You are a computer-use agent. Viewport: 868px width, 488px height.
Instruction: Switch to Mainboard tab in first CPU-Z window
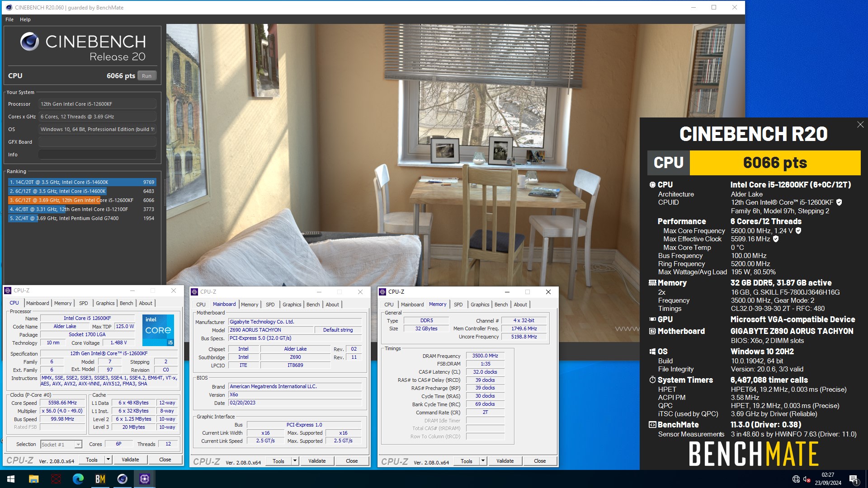(x=38, y=303)
